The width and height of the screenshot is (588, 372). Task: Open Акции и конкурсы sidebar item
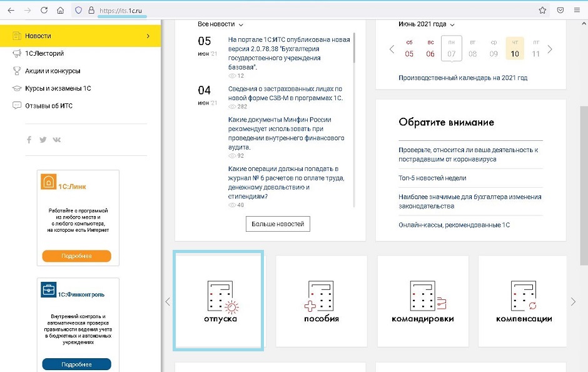(53, 71)
